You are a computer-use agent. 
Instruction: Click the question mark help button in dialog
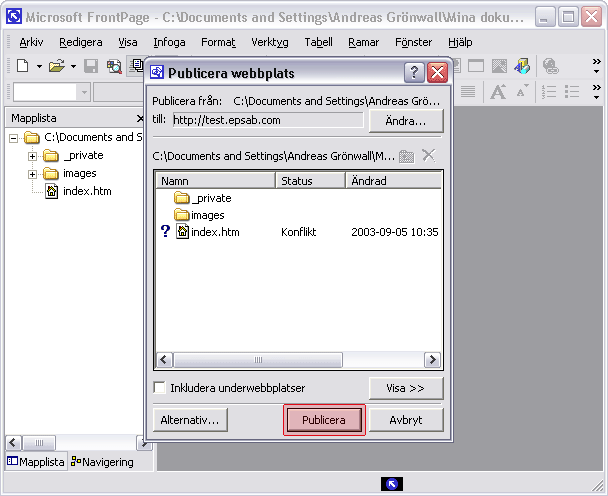tap(413, 72)
